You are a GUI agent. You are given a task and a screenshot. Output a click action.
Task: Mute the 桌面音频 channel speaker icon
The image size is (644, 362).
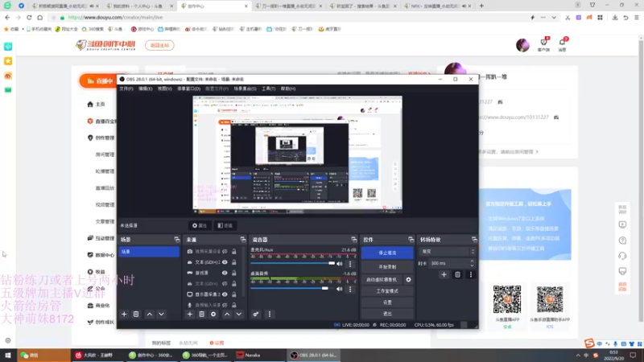coord(340,289)
